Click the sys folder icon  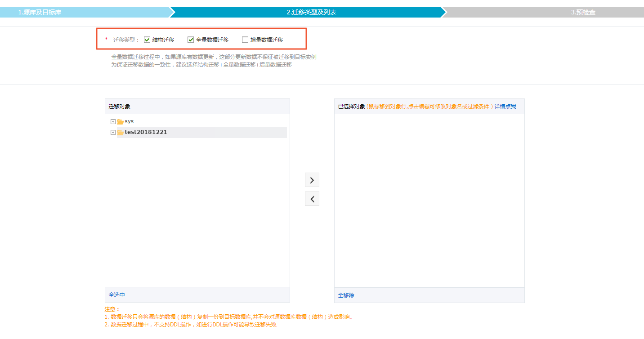pos(120,121)
